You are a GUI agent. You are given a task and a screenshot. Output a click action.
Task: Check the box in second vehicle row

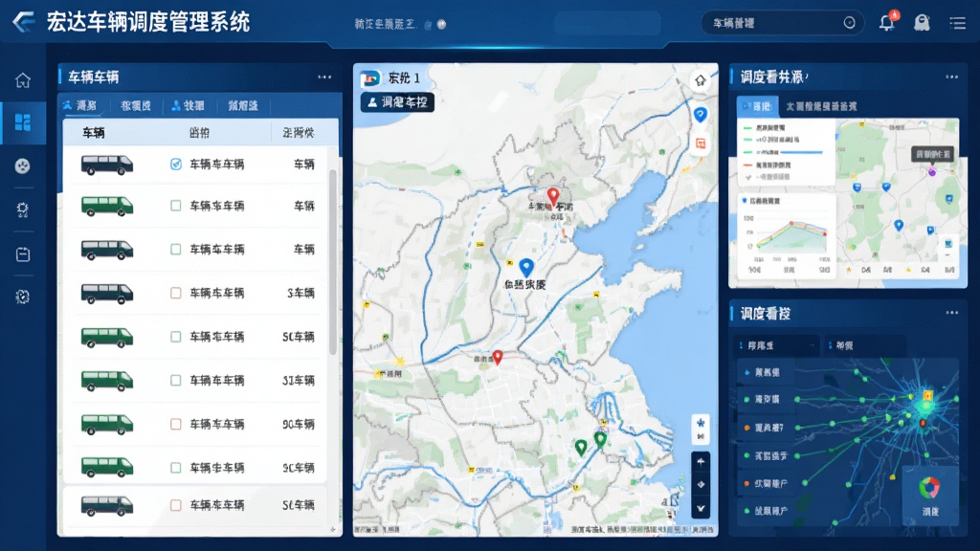[176, 206]
